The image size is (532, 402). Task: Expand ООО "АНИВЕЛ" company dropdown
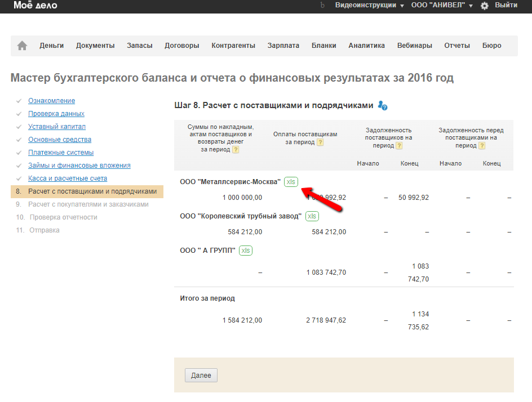442,5
